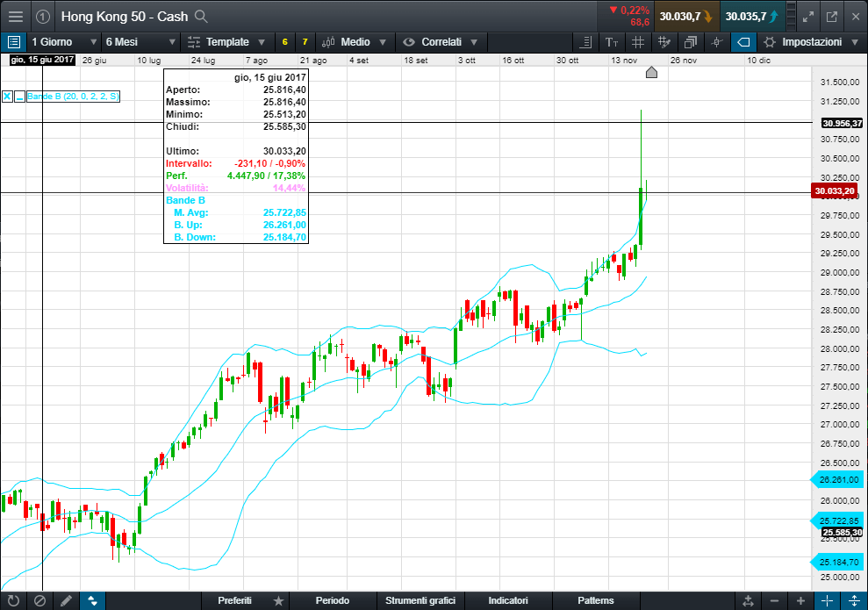Click the circle-slash clear icon
The image size is (868, 610).
pos(39,601)
